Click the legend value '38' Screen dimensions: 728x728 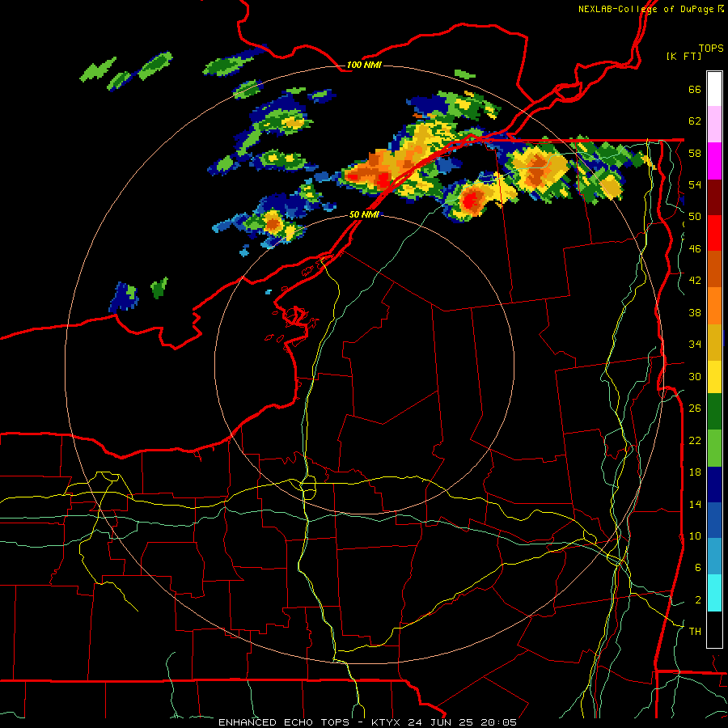695,313
